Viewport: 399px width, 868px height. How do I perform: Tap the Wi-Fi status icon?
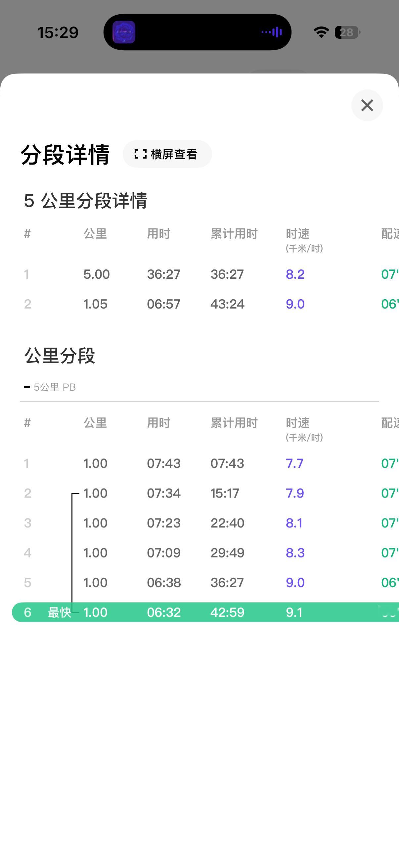tap(321, 32)
